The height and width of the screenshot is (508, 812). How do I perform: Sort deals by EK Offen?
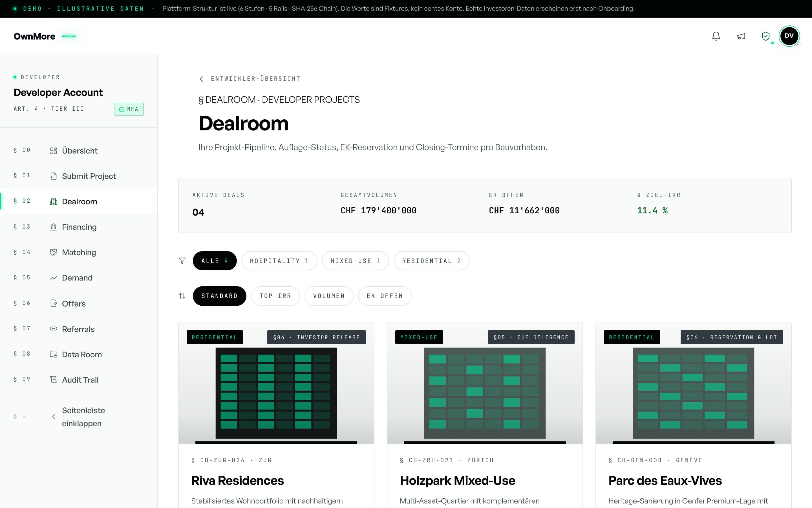coord(385,296)
